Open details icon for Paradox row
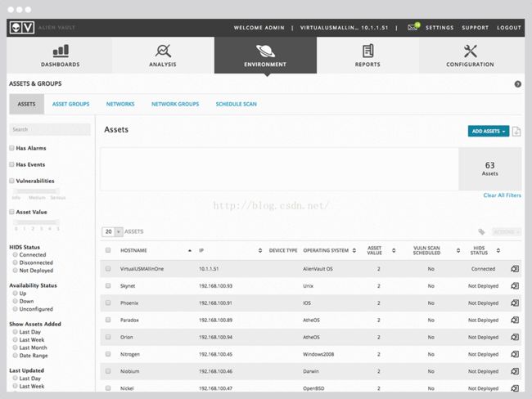The image size is (532, 399). pyautogui.click(x=515, y=320)
